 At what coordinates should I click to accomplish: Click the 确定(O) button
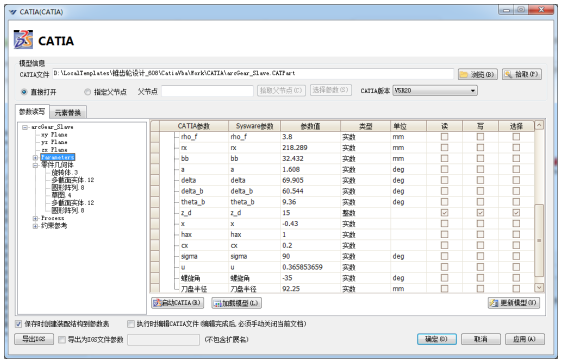(437, 339)
